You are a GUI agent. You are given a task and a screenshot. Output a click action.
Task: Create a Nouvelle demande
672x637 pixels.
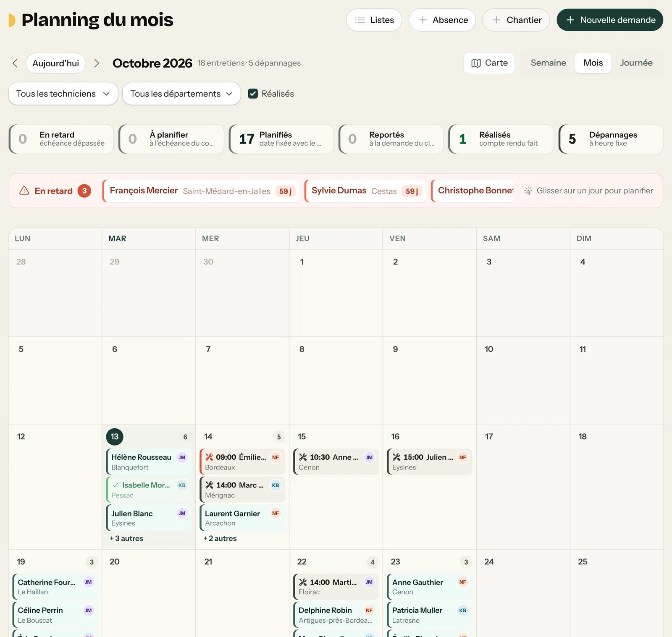(x=610, y=20)
